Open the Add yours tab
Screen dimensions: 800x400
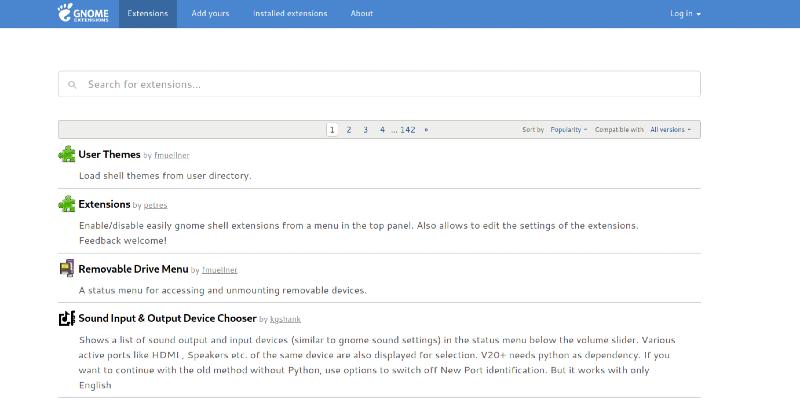point(210,14)
